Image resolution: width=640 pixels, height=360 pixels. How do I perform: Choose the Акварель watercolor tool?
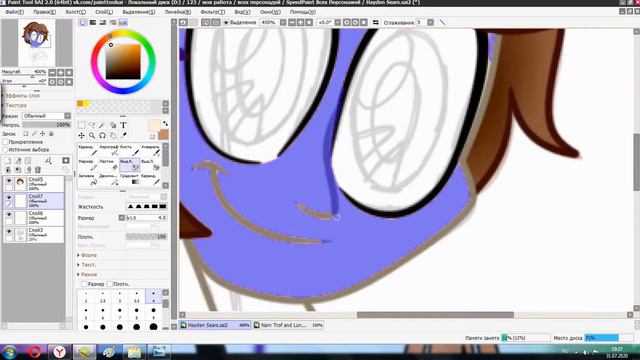point(151,150)
